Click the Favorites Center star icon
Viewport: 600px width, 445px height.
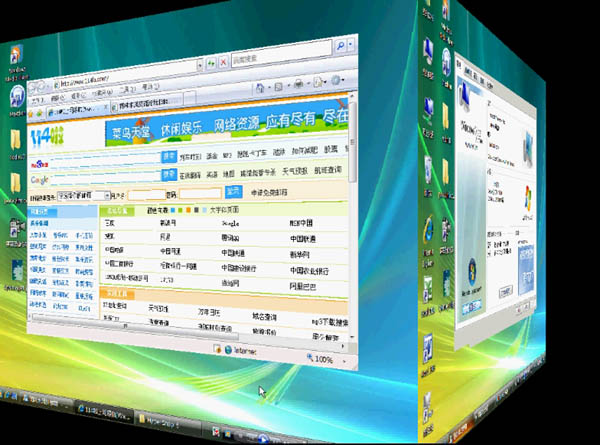pyautogui.click(x=31, y=113)
